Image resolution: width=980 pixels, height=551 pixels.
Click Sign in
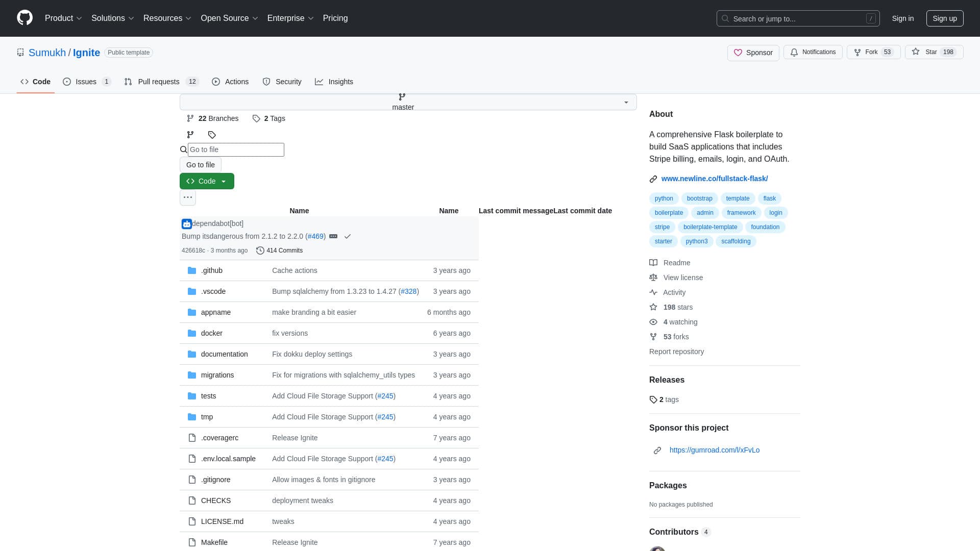(x=903, y=18)
